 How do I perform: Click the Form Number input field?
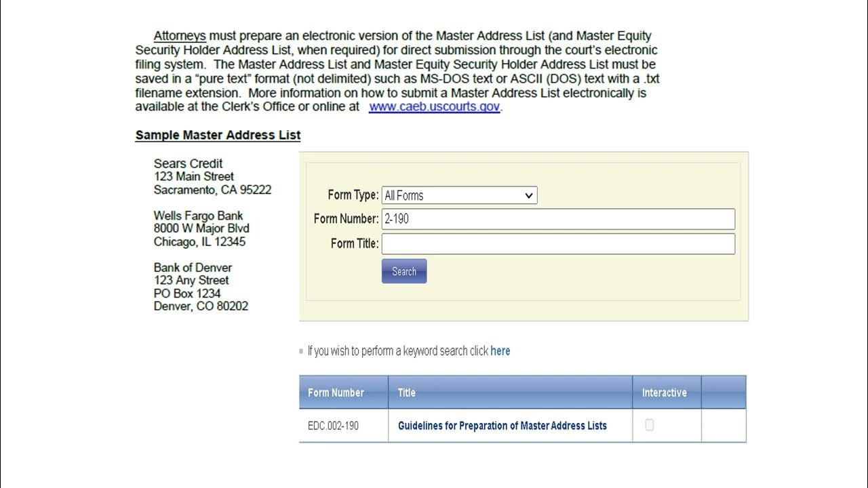tap(558, 219)
